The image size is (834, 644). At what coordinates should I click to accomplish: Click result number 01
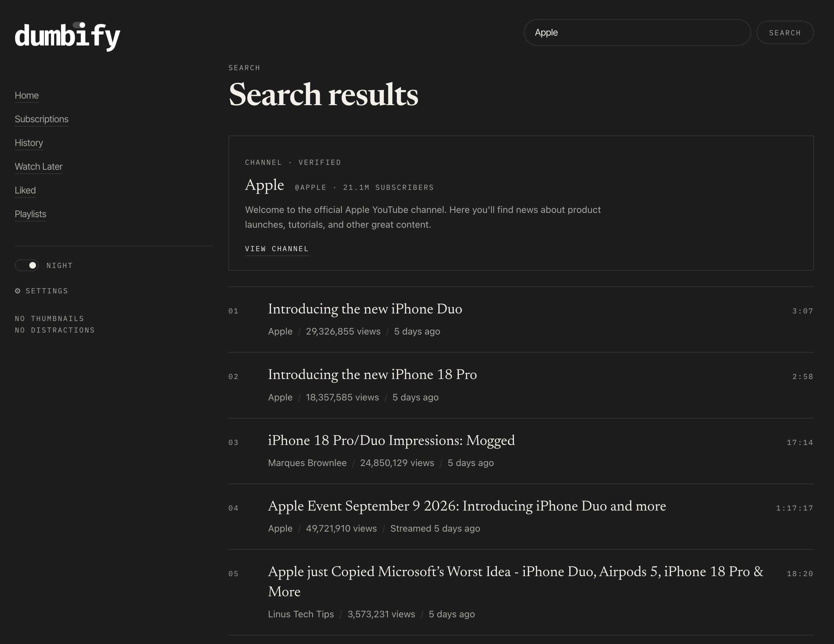point(233,311)
